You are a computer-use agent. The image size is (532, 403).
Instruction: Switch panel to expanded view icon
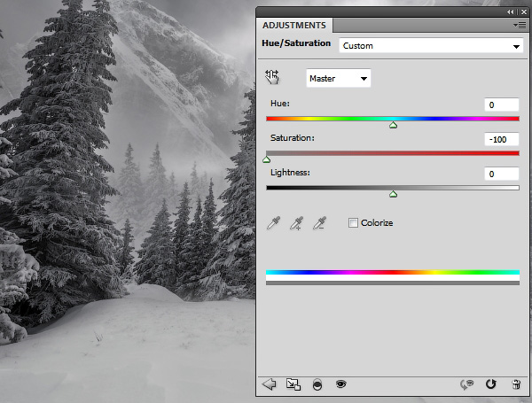click(x=293, y=384)
